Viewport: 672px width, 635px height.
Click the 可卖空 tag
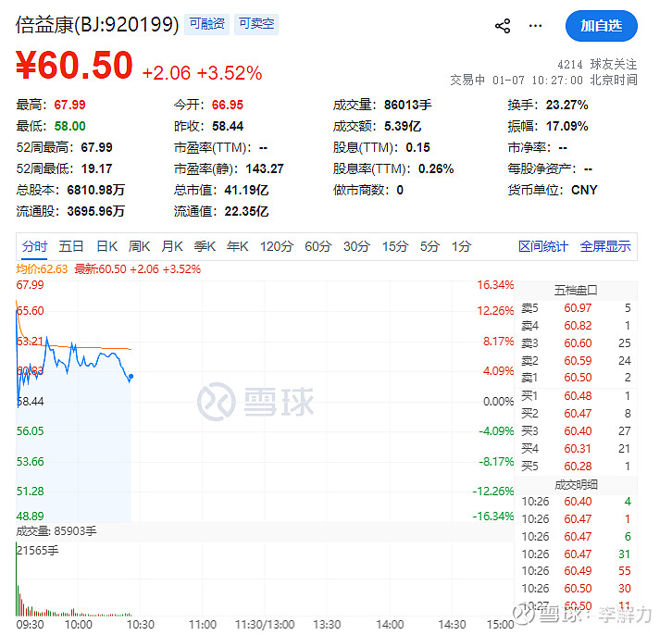(256, 23)
